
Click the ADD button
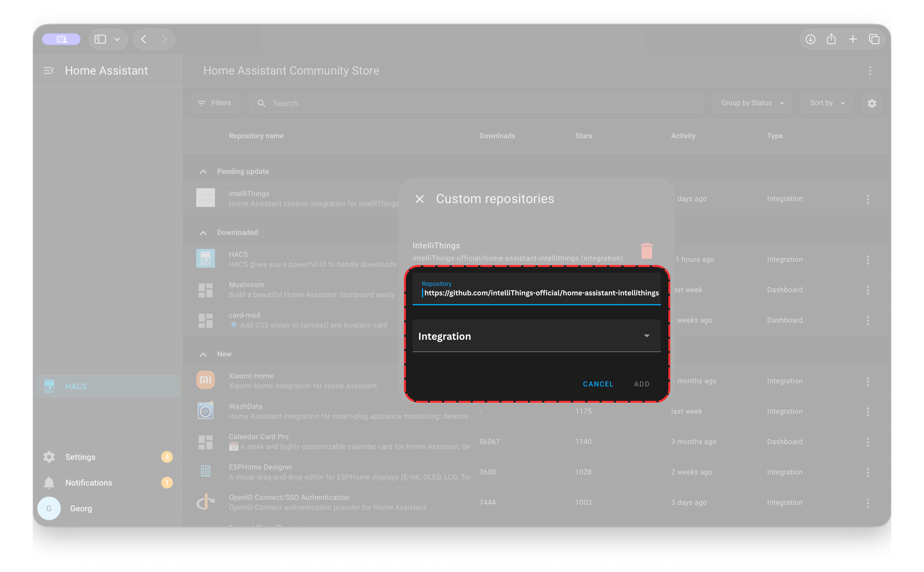pos(642,384)
